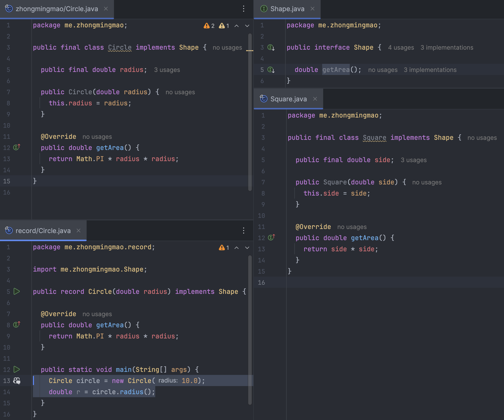Viewport: 504px width, 420px height.
Task: Click the warnings indicator showing 2 in Circle.java
Action: pyautogui.click(x=209, y=26)
